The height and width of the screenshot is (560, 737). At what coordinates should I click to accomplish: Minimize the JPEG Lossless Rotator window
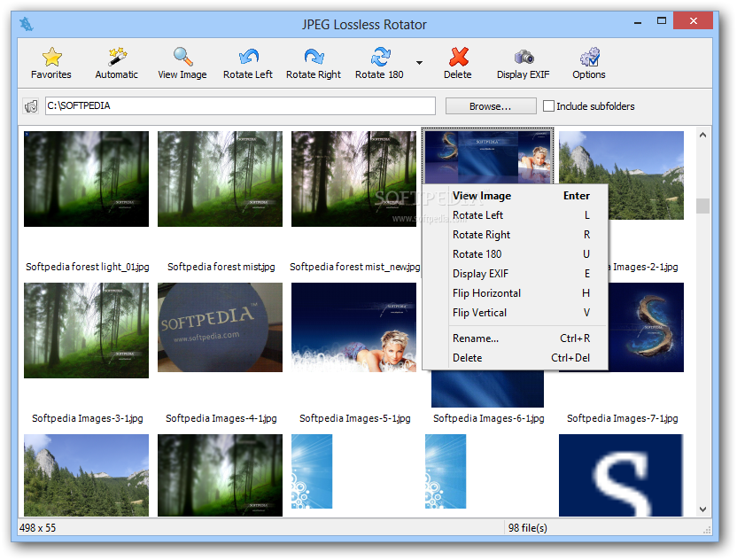tap(638, 22)
